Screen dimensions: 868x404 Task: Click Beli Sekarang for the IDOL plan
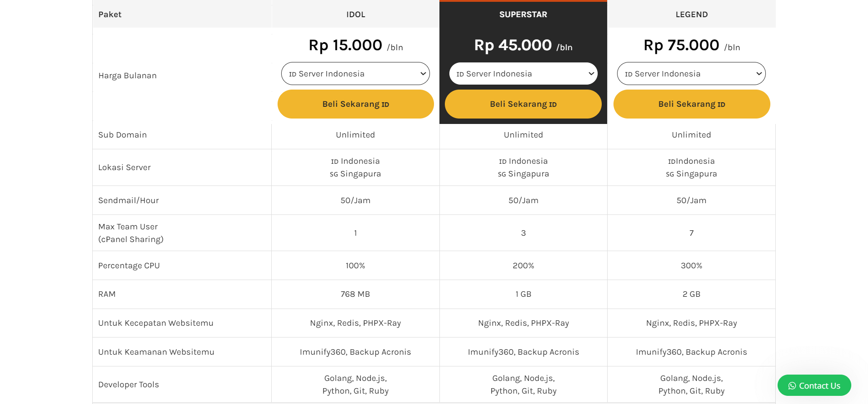[x=355, y=104]
